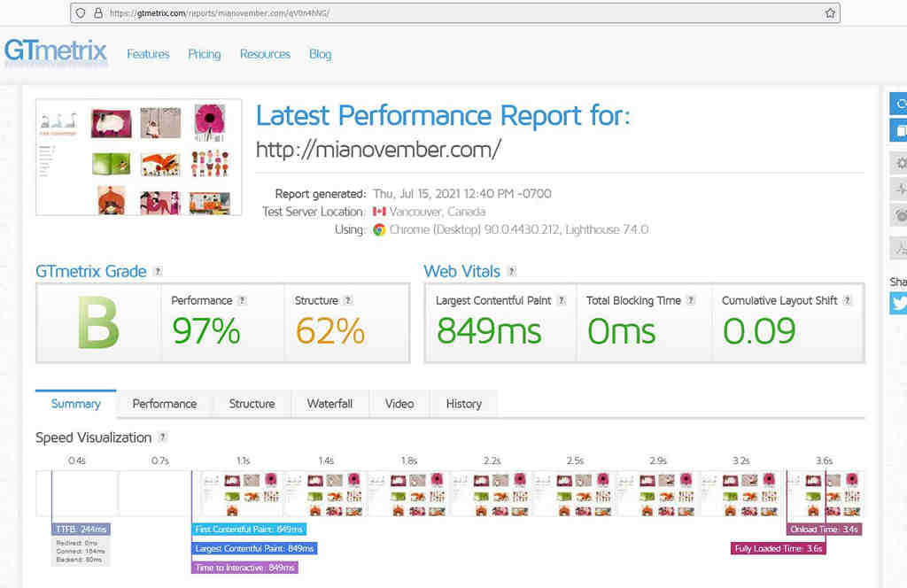Open page settings gear icon
907x588 pixels.
(x=900, y=163)
